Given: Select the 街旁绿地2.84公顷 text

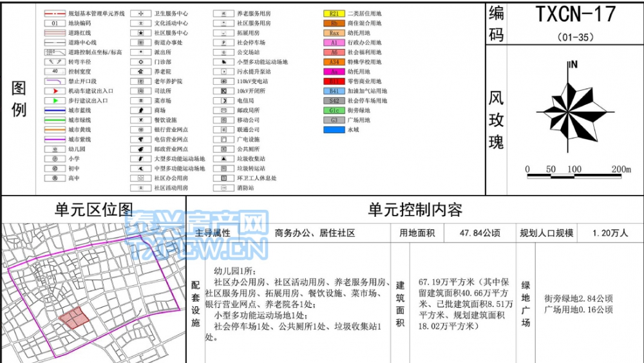Looking at the screenshot, I should pos(578,299).
